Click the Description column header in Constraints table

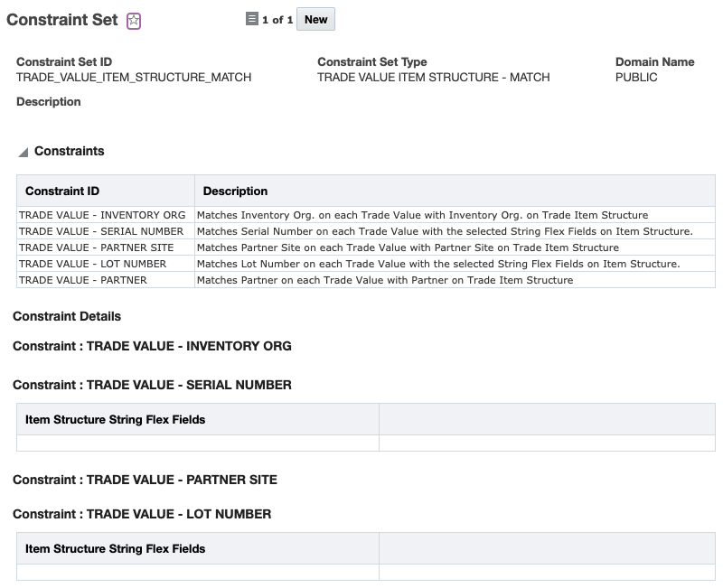pyautogui.click(x=235, y=191)
